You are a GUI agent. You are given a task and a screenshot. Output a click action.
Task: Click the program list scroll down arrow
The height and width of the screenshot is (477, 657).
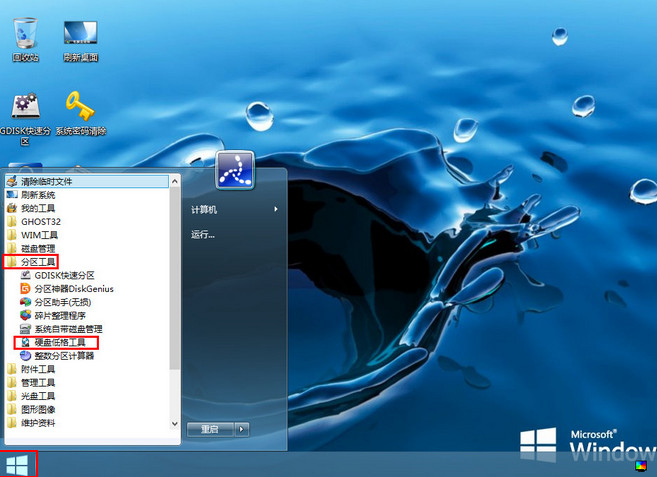coord(175,424)
